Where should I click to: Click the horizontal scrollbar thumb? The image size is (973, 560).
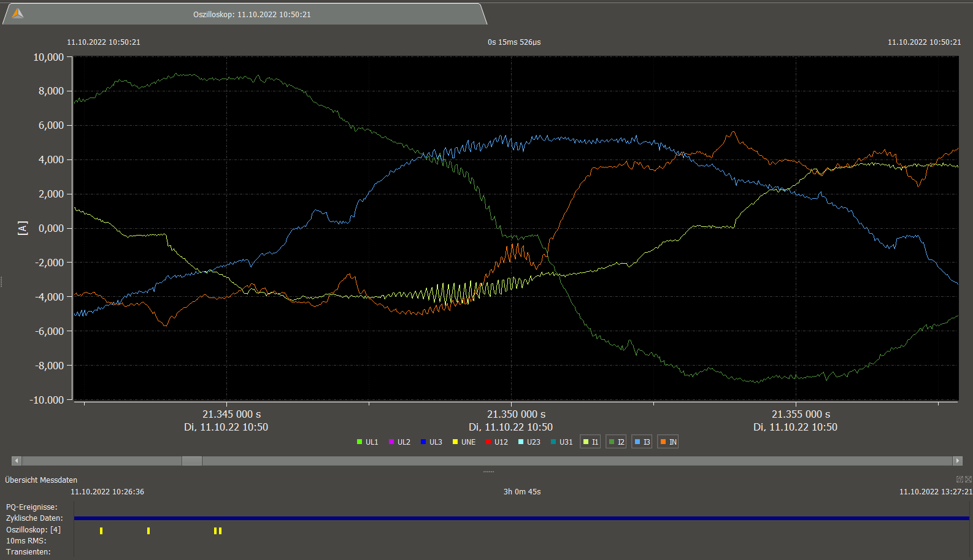[192, 461]
